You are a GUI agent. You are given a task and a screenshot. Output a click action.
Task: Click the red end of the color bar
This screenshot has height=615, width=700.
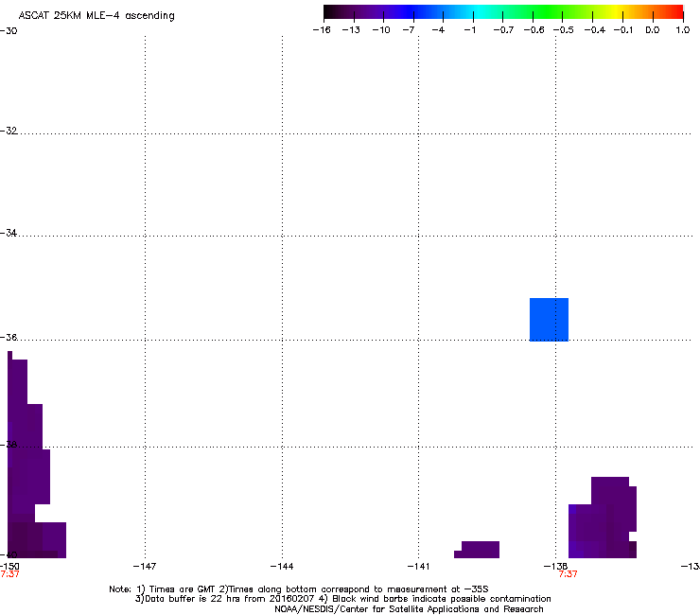674,11
